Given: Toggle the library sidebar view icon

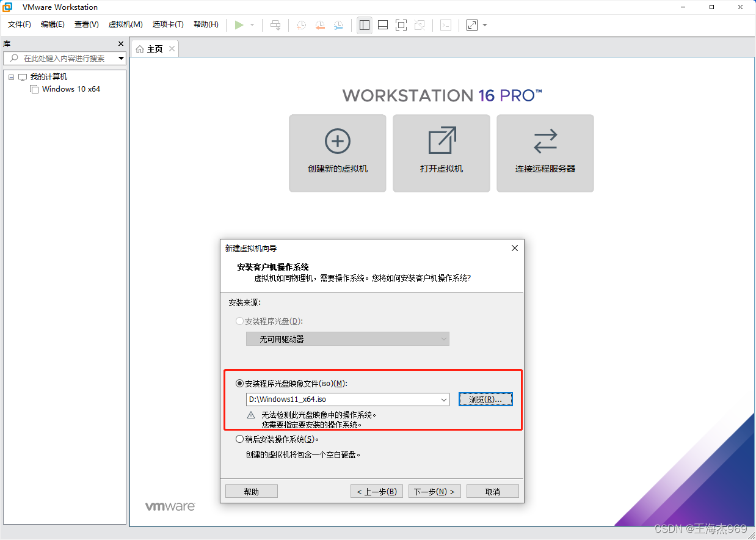Looking at the screenshot, I should 365,25.
